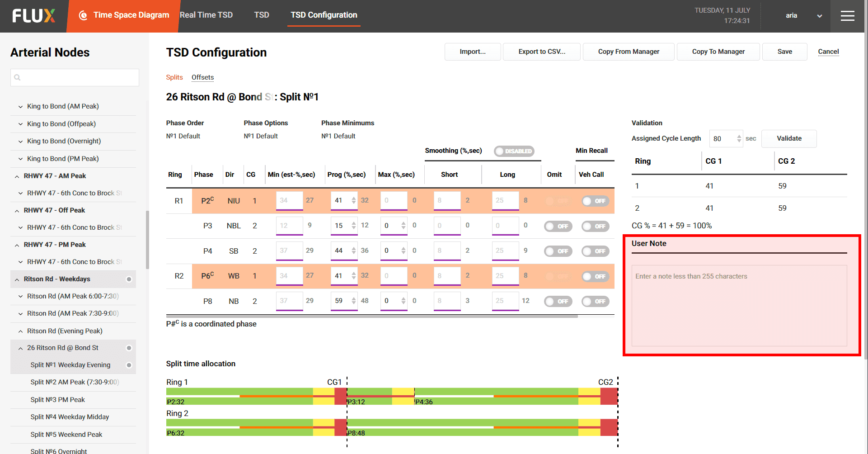Click status dot beside Split №1 Weekday Evening

(x=129, y=365)
